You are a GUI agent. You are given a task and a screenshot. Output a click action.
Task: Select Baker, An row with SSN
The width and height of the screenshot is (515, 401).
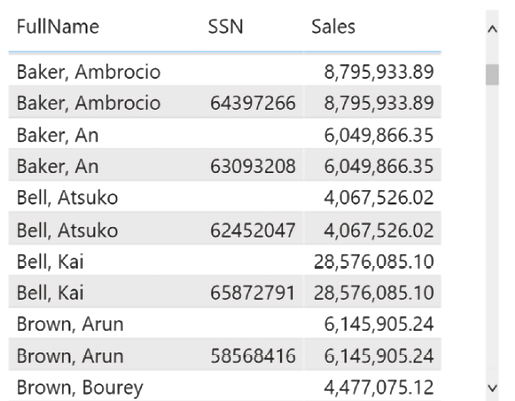click(225, 166)
